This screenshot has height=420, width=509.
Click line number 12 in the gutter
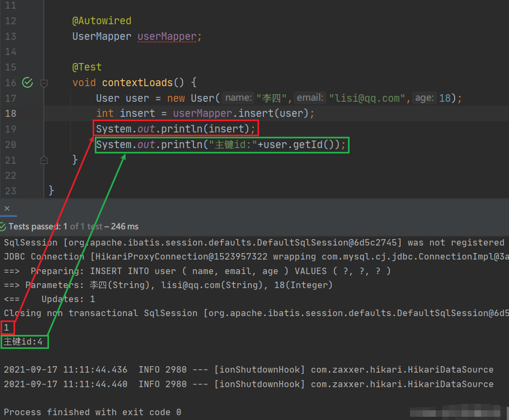[11, 21]
